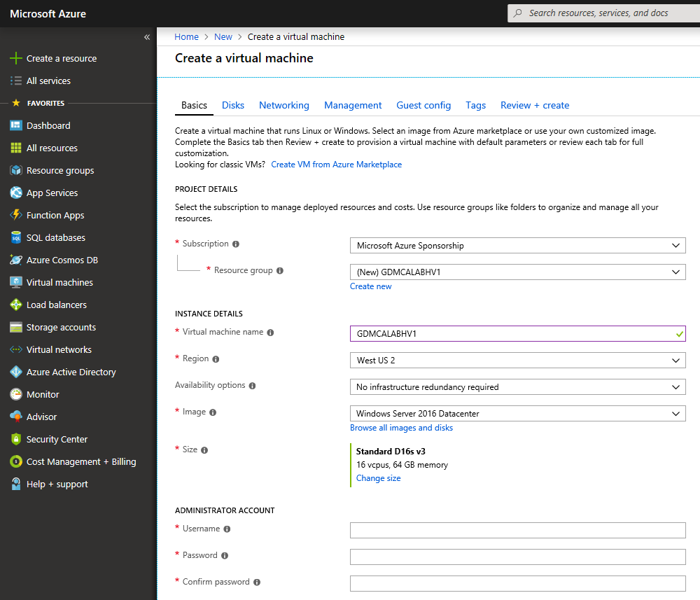Click the SQL databases icon
700x600 pixels.
click(15, 237)
